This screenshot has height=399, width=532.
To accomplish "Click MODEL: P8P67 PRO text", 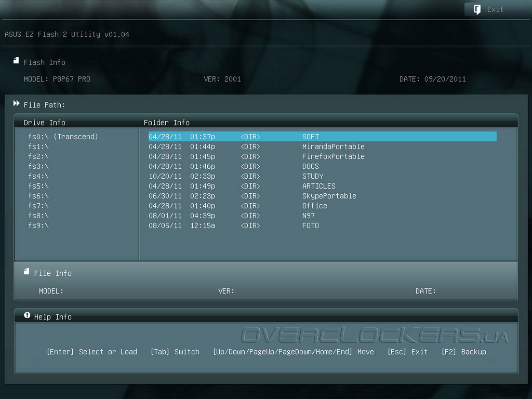I will coord(57,79).
